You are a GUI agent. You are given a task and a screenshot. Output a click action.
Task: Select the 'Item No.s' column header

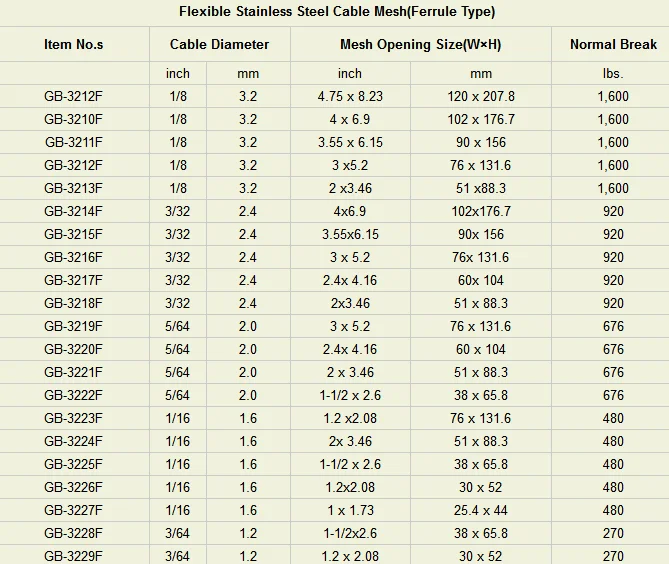pyautogui.click(x=73, y=44)
